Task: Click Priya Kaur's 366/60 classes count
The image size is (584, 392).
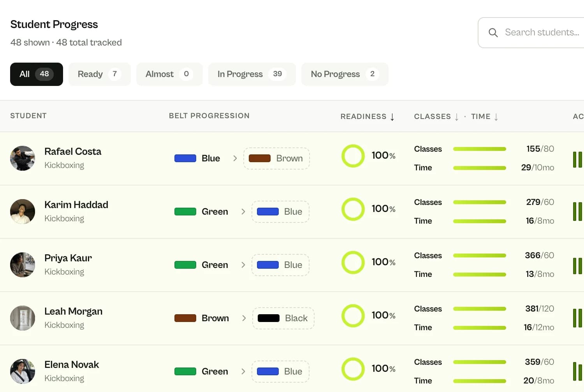Action: [x=539, y=255]
